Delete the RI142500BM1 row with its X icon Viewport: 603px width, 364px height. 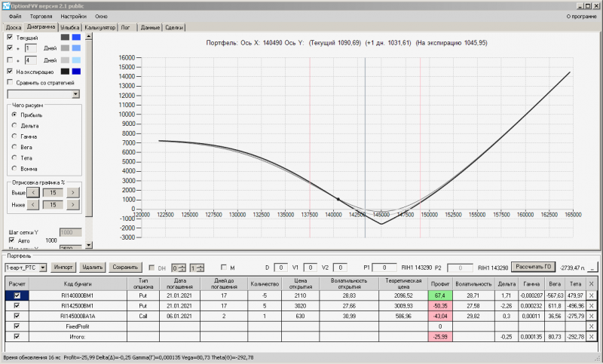[591, 306]
